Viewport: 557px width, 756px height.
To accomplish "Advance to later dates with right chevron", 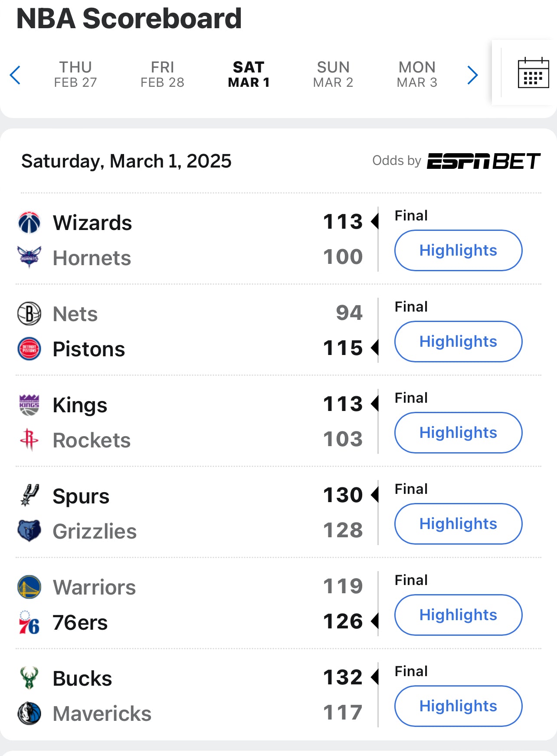I will pyautogui.click(x=472, y=75).
